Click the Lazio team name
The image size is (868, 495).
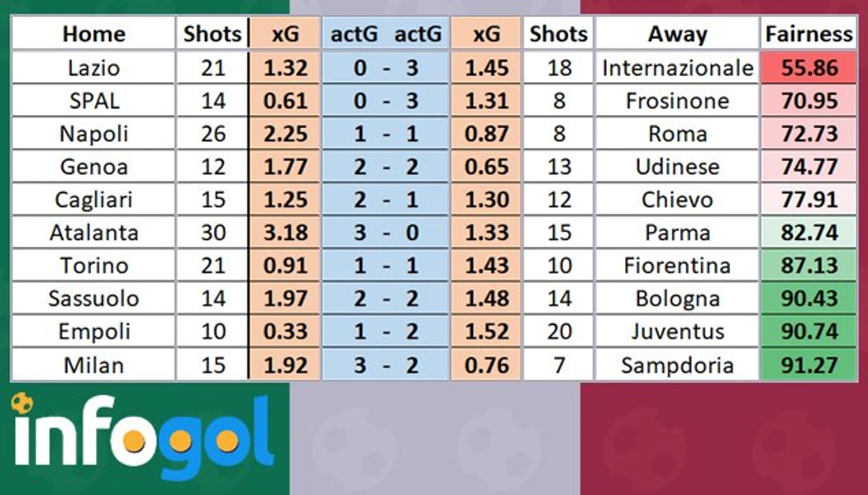(94, 68)
